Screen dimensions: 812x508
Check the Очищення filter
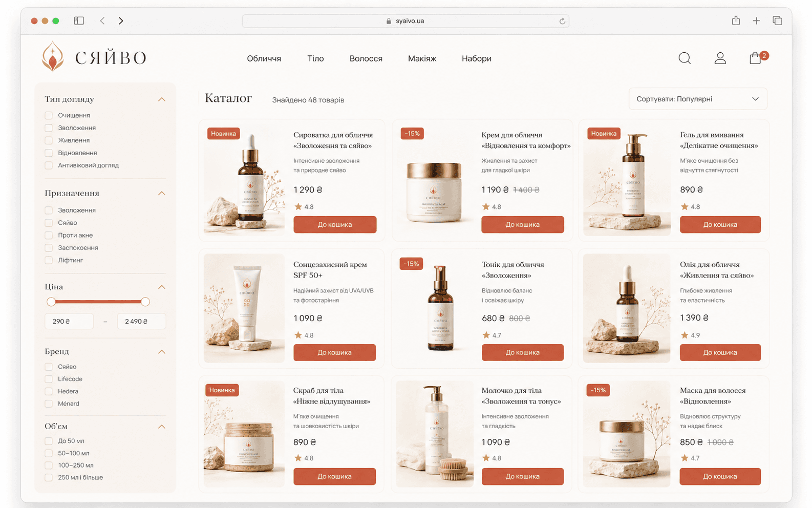tap(49, 115)
